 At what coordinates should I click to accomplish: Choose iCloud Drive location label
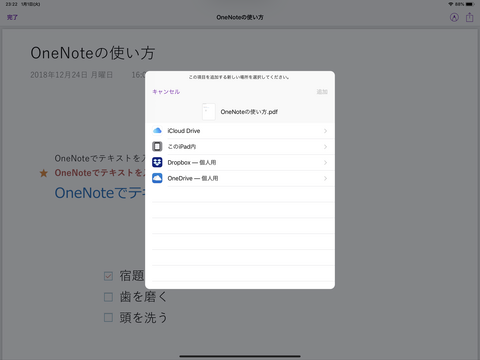tap(184, 131)
